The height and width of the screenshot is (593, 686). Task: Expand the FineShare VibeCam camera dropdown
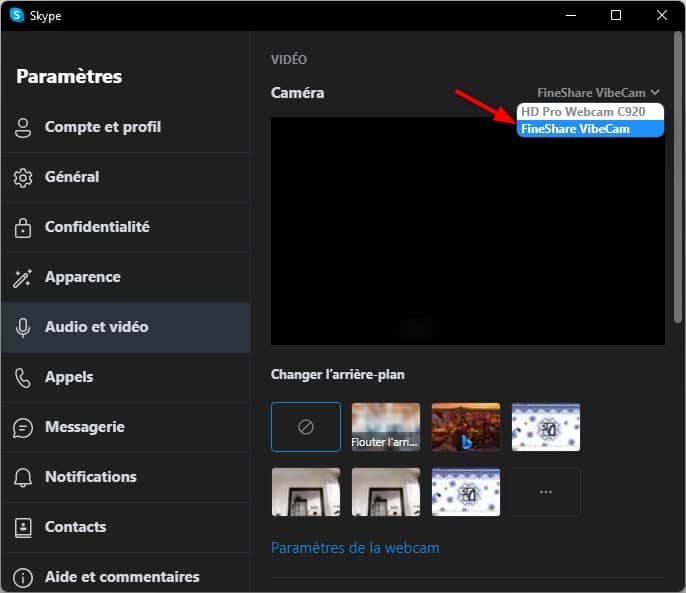click(598, 93)
